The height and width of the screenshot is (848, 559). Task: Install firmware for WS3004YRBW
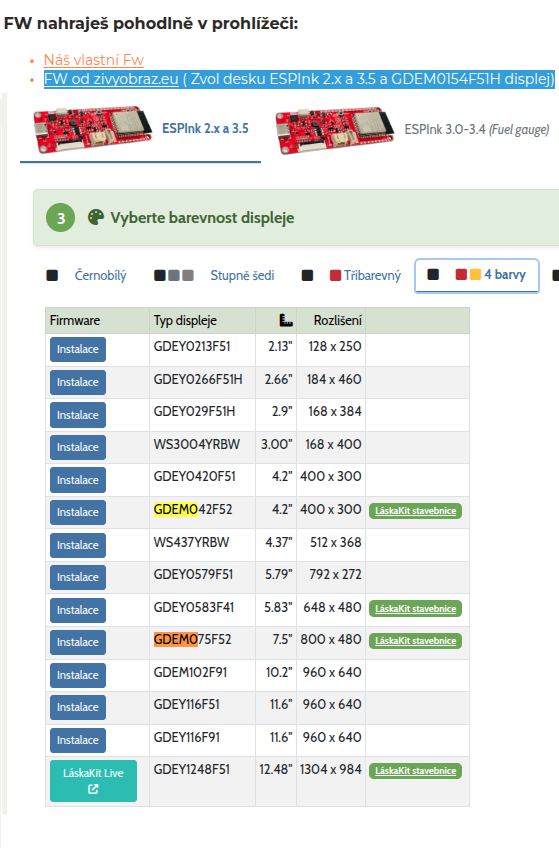(x=78, y=447)
